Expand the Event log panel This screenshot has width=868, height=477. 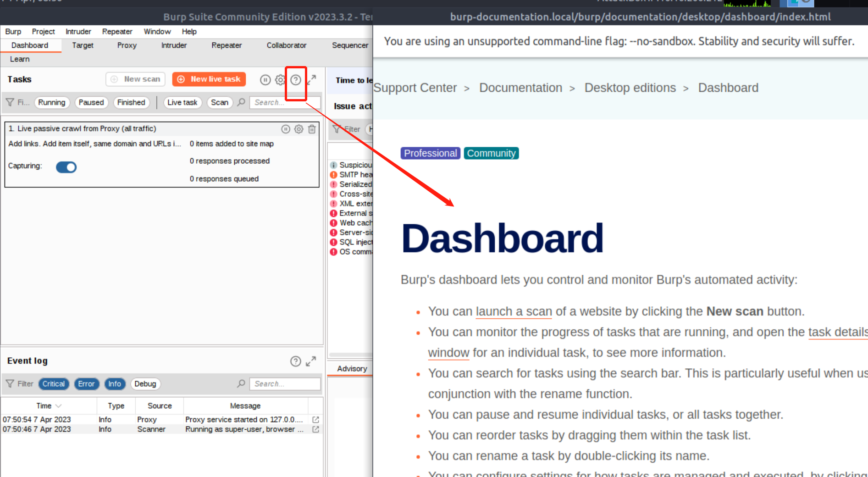pos(311,361)
